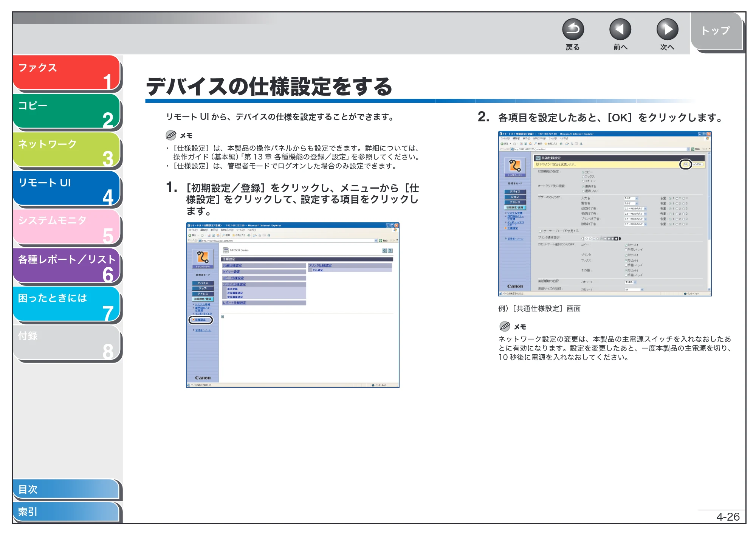This screenshot has height=535, width=756.
Task: Go to previous page with 前へ icon
Action: pos(620,29)
